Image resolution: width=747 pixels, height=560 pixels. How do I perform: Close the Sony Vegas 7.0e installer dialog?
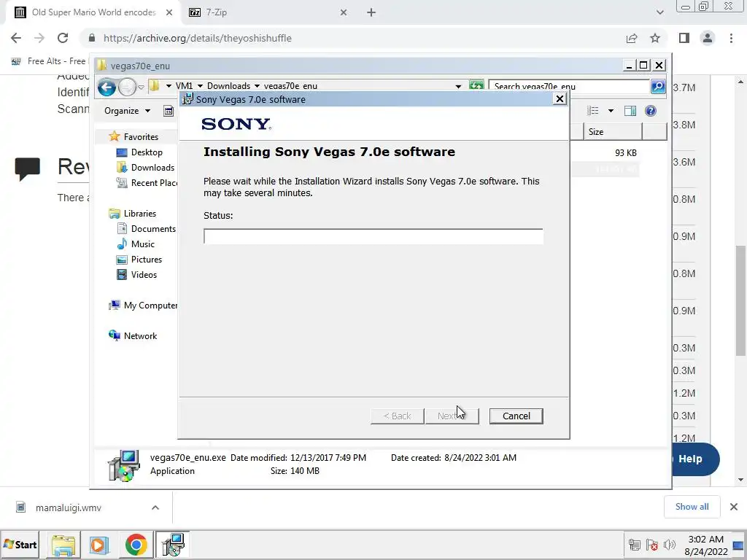[560, 98]
